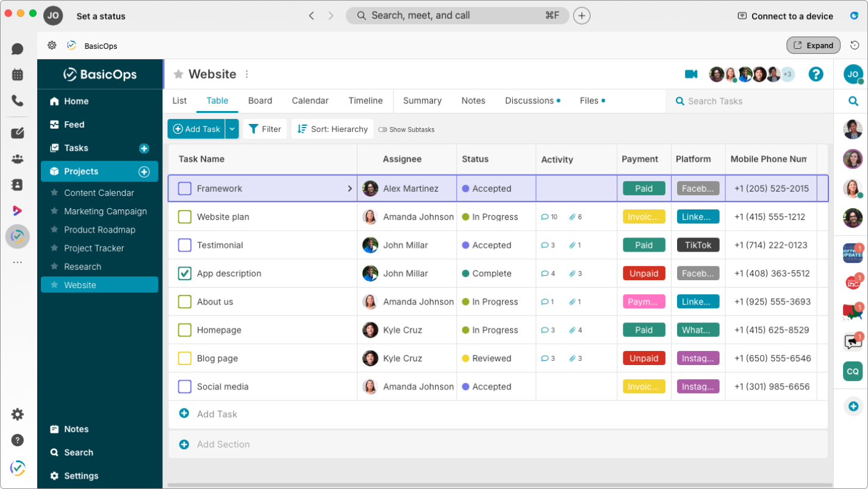Click the Unpaid payment tag for Blog page

(644, 358)
